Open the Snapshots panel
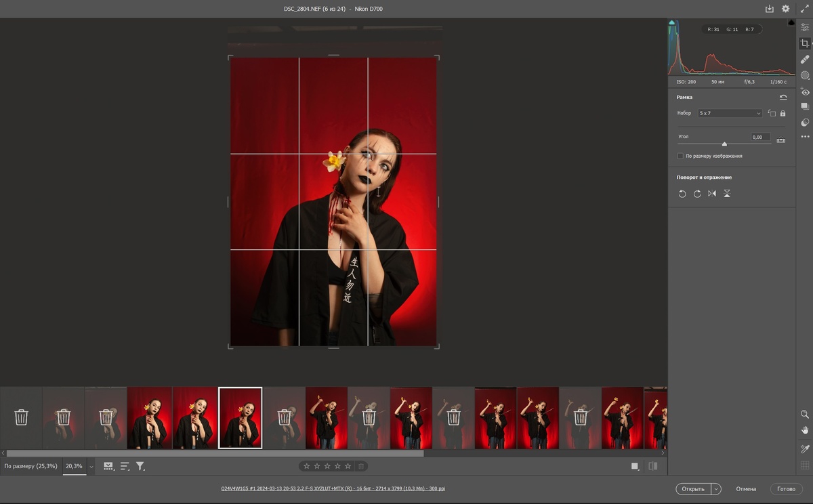Viewport: 813px width, 504px height. [805, 107]
